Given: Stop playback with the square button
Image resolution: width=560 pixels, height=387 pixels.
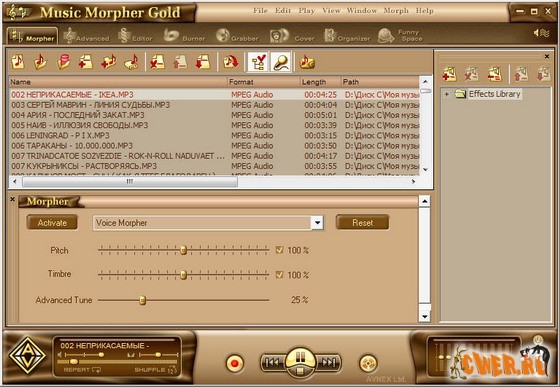Looking at the screenshot, I should (x=300, y=371).
